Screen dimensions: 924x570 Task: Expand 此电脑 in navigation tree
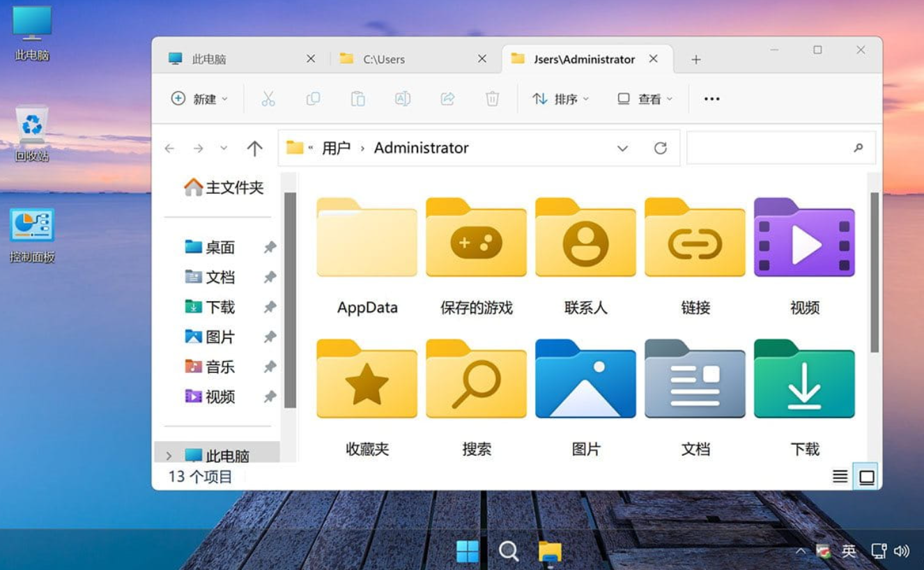coord(169,456)
